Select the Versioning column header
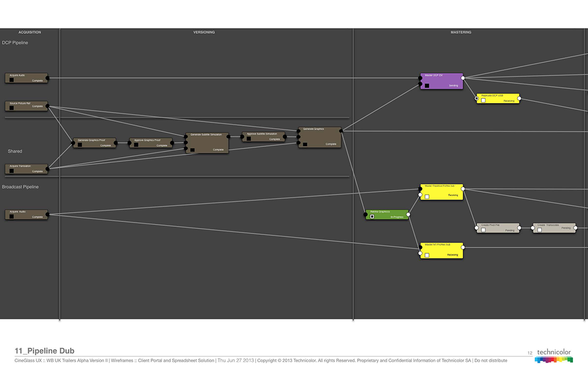The height and width of the screenshot is (372, 588). [204, 32]
